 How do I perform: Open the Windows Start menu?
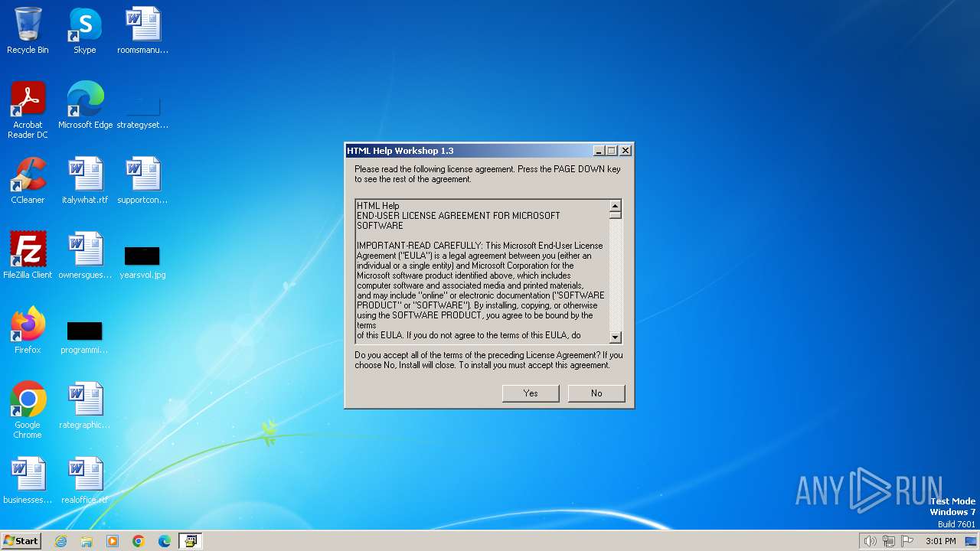21,540
